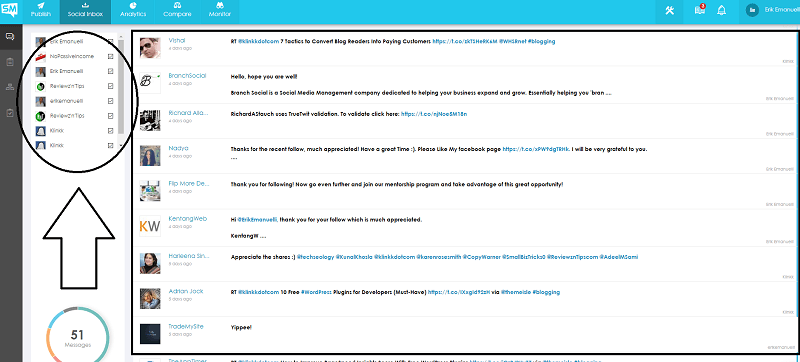Click the BranchSocial sender name

(187, 75)
